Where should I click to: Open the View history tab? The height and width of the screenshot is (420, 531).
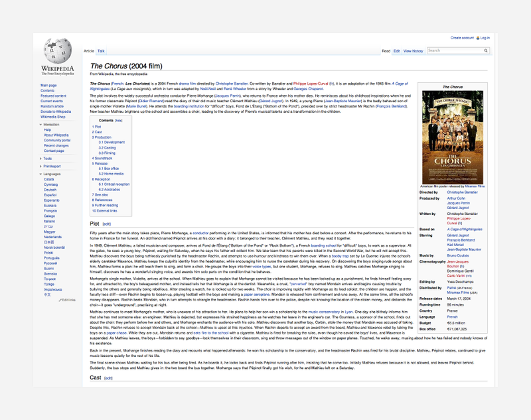(413, 51)
